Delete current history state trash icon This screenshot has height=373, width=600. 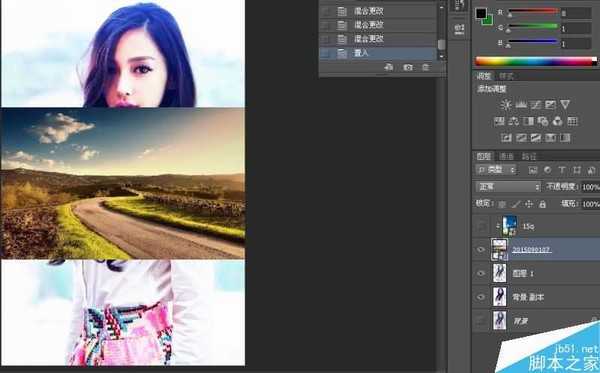[426, 67]
